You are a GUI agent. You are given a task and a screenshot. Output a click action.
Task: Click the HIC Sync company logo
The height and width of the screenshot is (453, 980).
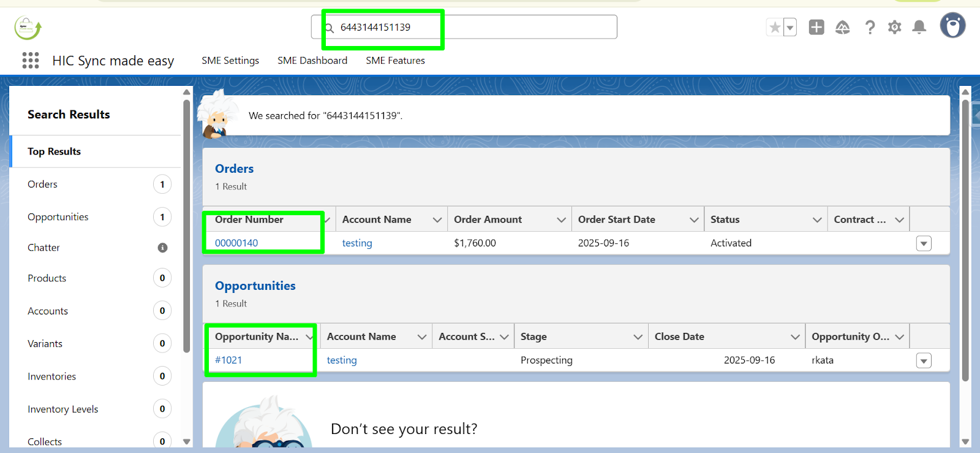click(28, 28)
